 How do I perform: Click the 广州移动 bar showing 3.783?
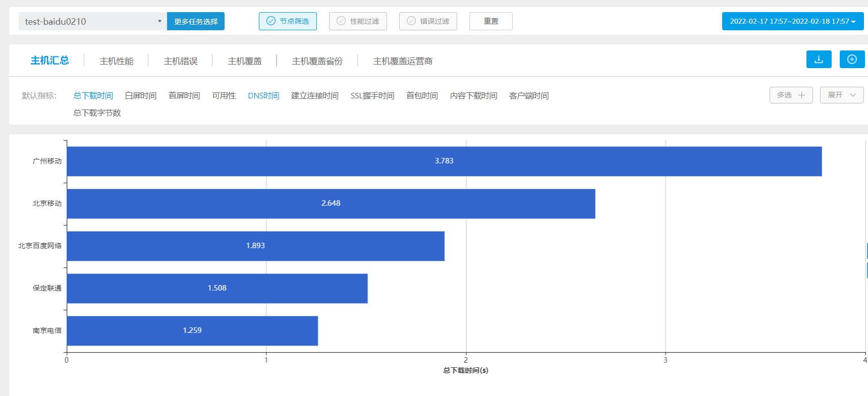coord(444,161)
